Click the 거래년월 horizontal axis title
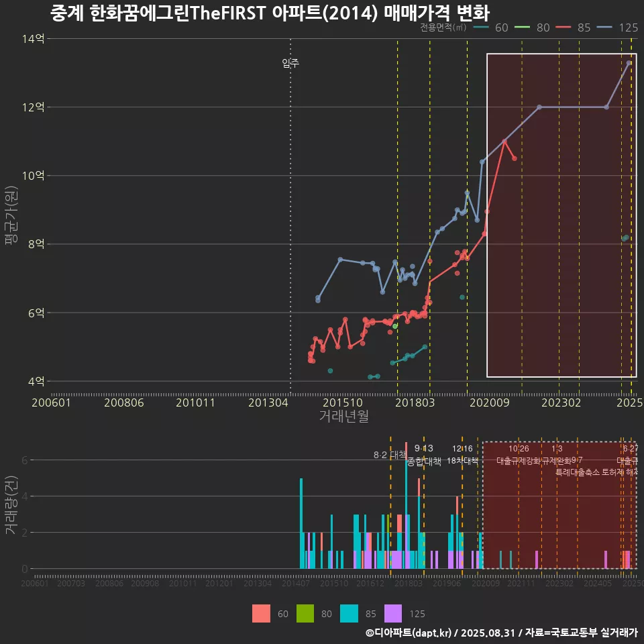644x644 pixels. point(343,416)
